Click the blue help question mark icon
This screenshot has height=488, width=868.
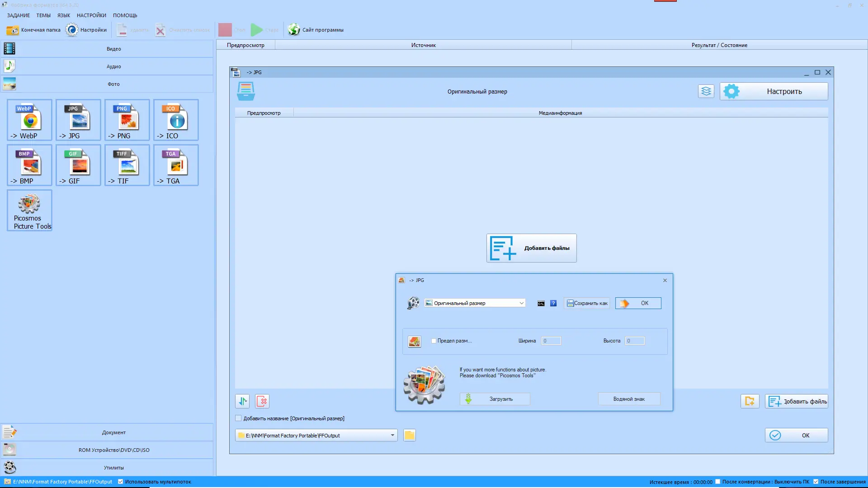[553, 303]
